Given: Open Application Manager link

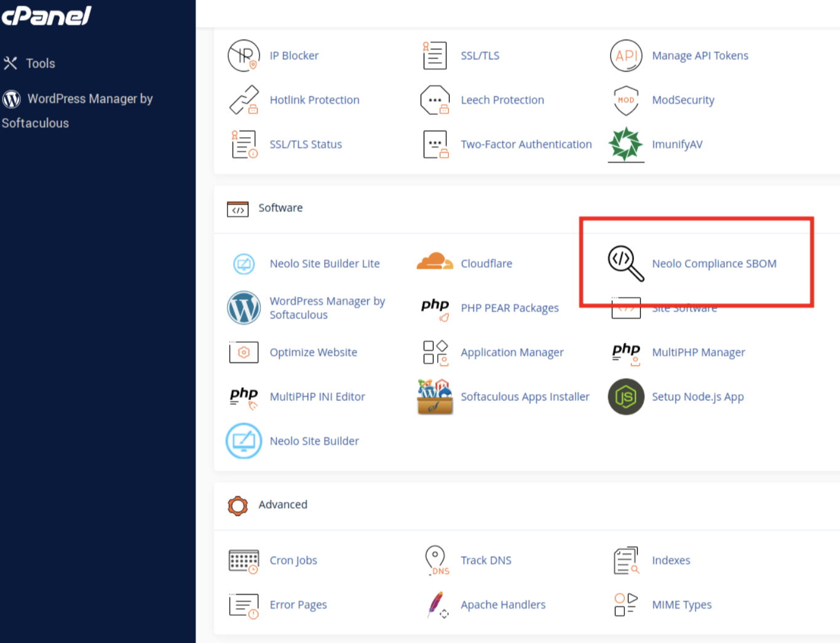Looking at the screenshot, I should [512, 352].
